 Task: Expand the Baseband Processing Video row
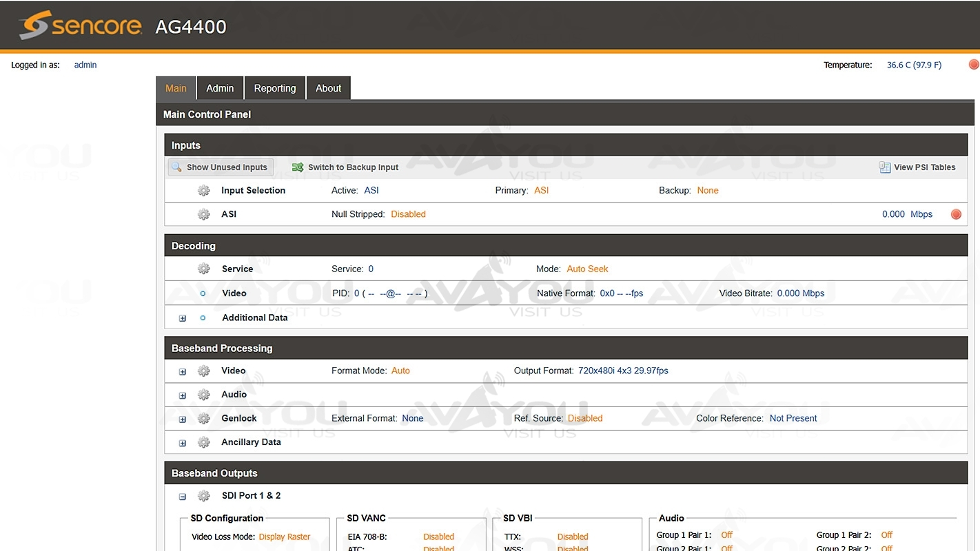(183, 372)
